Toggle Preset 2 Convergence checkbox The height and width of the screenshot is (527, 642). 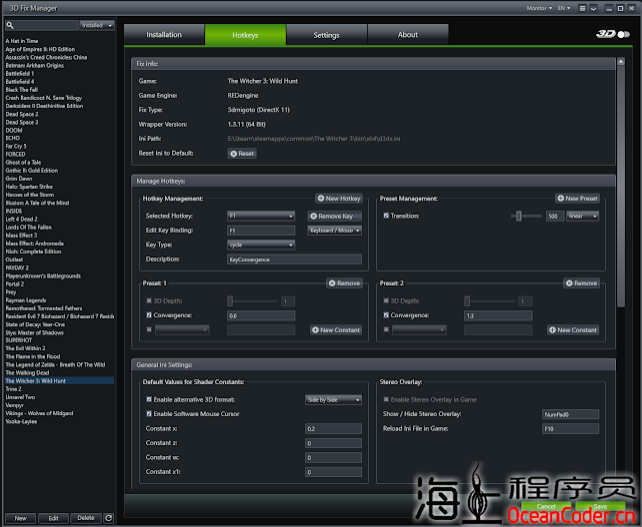point(386,315)
